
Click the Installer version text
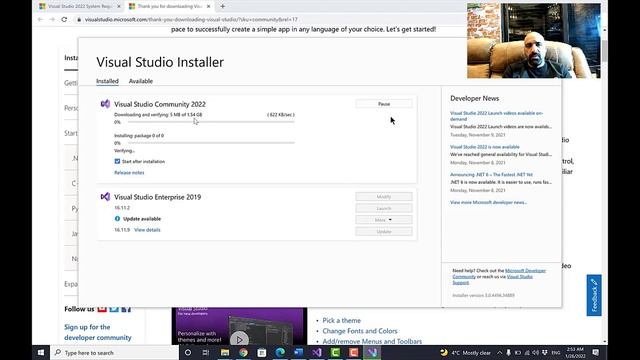pyautogui.click(x=483, y=295)
